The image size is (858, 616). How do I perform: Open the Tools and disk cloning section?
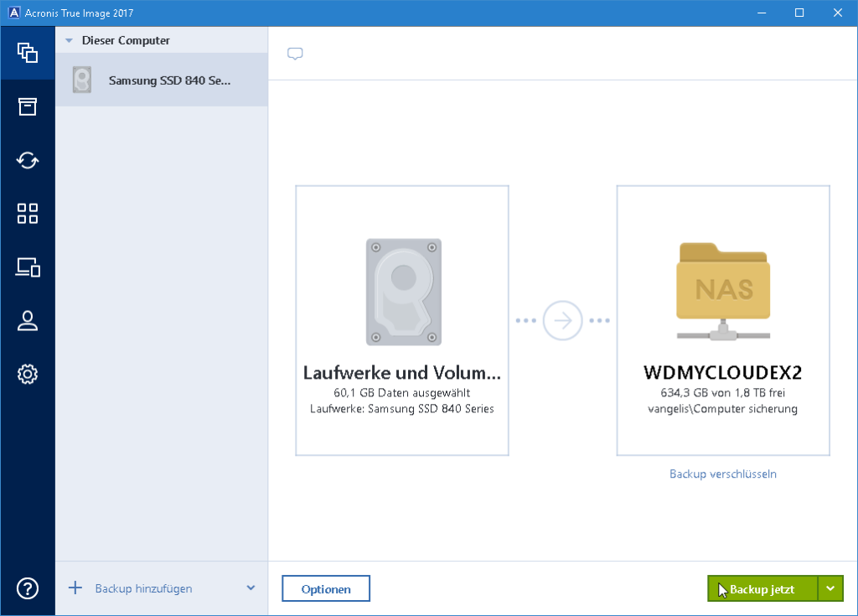[x=28, y=267]
